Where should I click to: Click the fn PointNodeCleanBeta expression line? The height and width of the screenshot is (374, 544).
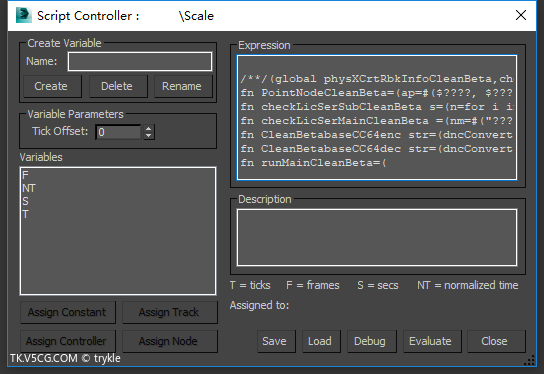click(377, 93)
